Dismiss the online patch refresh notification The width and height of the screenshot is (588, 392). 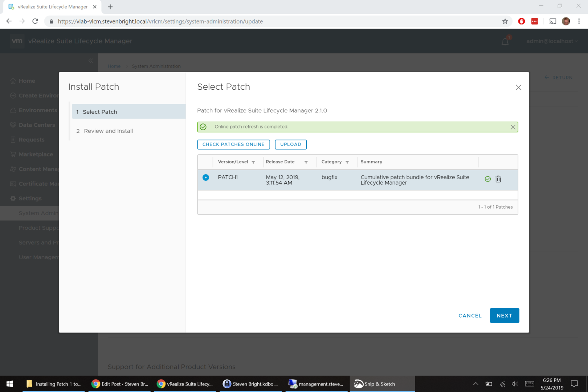513,127
